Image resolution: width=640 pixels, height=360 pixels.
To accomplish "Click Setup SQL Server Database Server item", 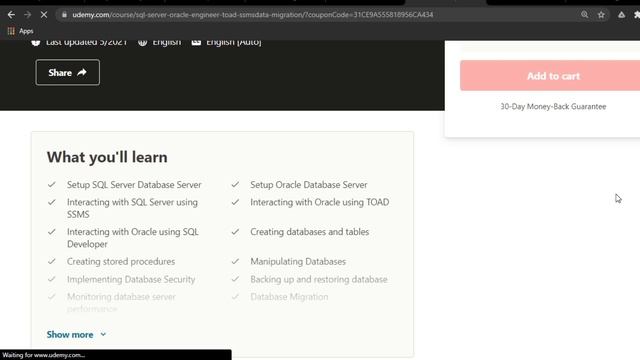I will click(x=134, y=185).
